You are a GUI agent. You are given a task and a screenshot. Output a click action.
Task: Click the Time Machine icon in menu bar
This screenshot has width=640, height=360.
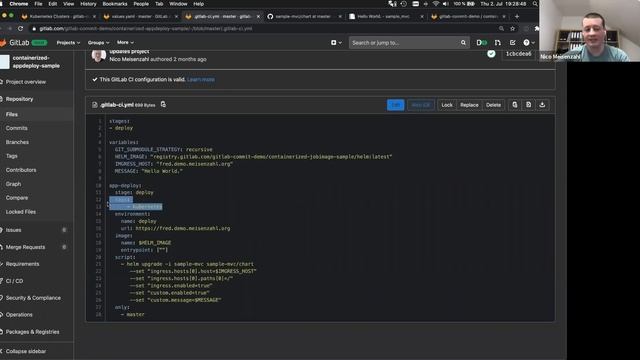(x=404, y=4)
